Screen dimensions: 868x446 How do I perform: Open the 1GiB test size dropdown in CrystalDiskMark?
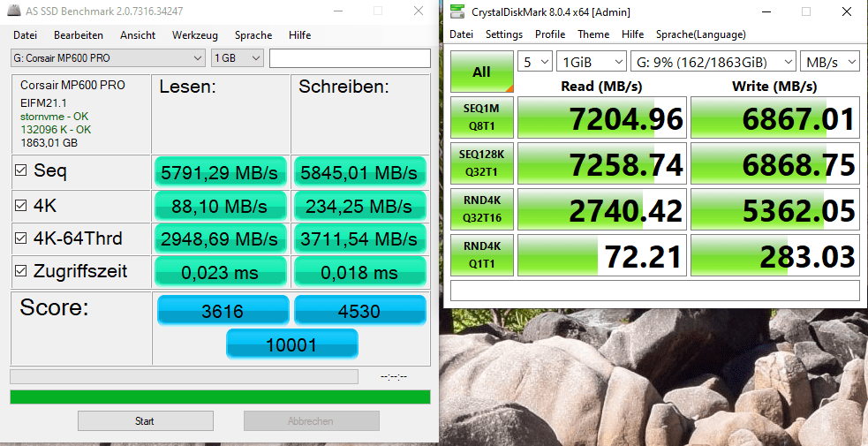pyautogui.click(x=592, y=63)
